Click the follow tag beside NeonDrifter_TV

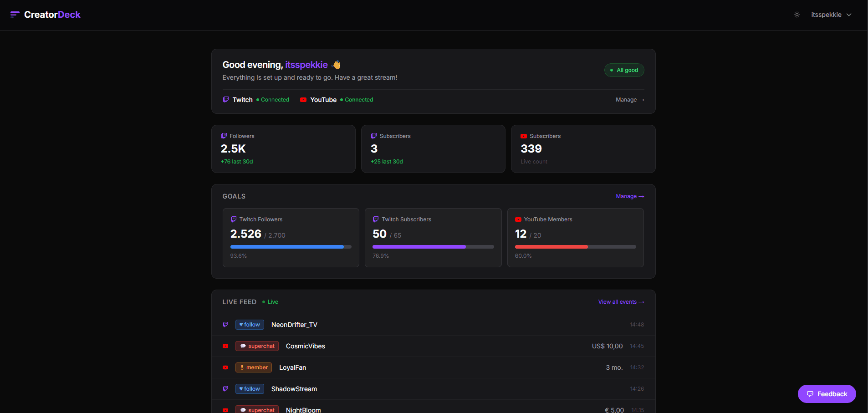coord(250,325)
